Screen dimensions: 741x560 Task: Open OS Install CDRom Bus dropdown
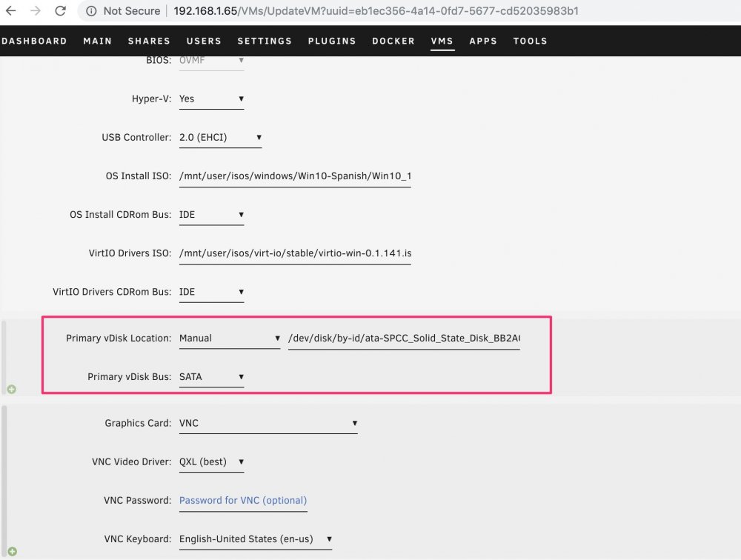pos(211,215)
